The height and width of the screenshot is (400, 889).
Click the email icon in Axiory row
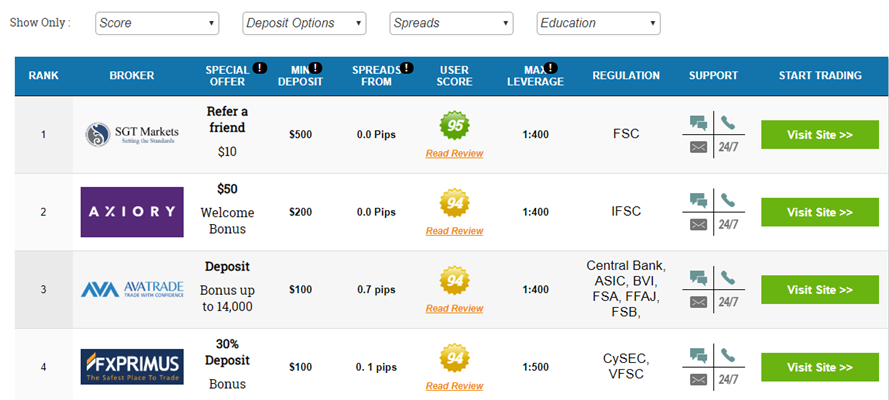click(x=698, y=225)
